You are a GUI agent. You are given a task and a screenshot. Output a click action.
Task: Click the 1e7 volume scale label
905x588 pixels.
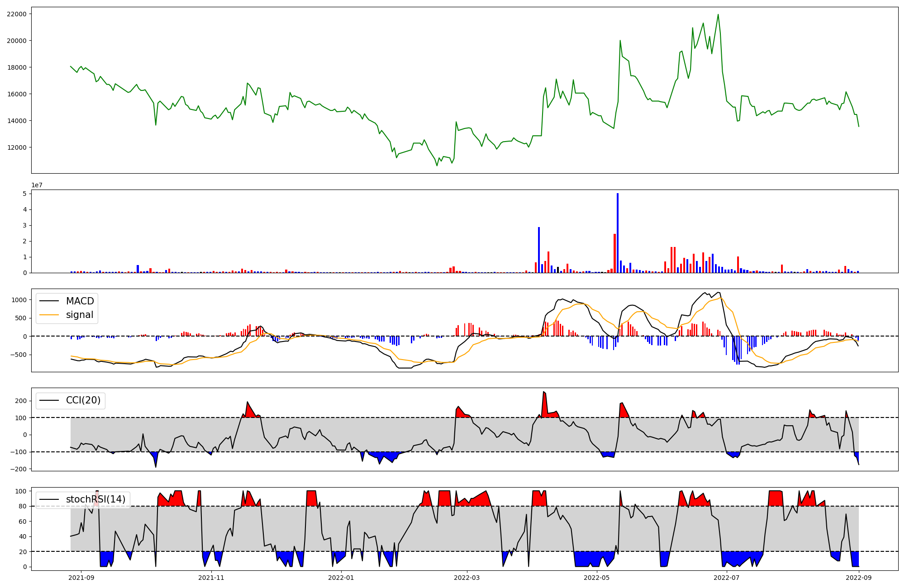37,185
